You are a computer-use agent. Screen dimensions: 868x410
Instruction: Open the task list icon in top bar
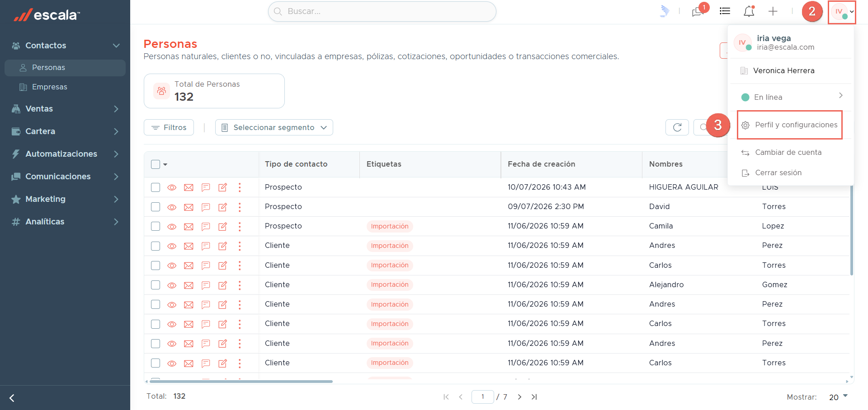click(x=725, y=11)
